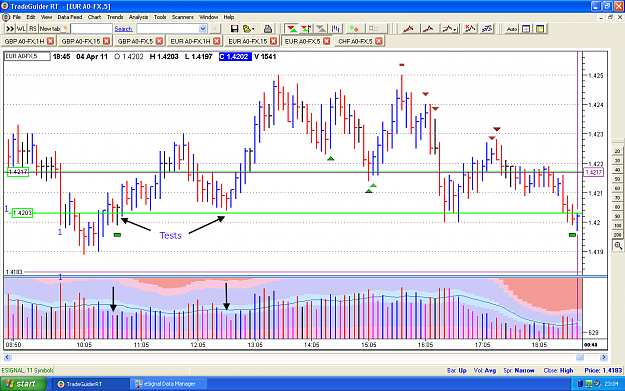
Task: Switch to the EUR A0-FX,15 tab
Action: [x=248, y=41]
